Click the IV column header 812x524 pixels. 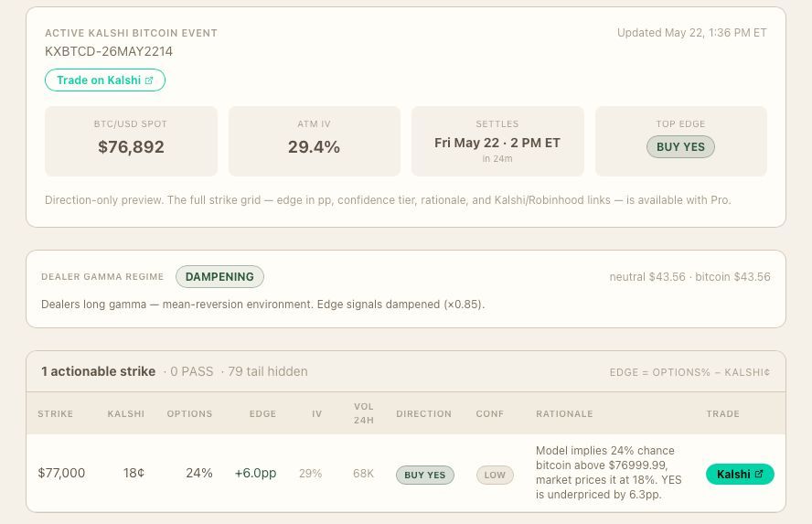pyautogui.click(x=316, y=413)
